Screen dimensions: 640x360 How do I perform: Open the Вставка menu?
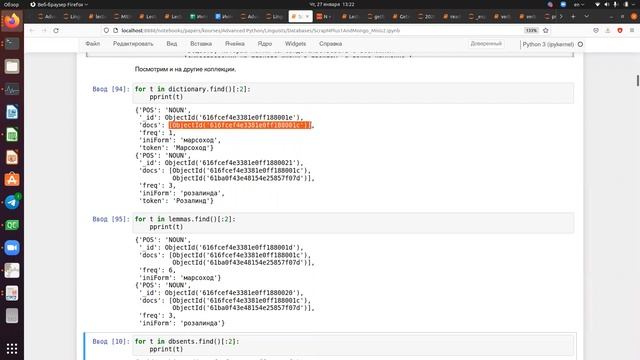point(201,44)
